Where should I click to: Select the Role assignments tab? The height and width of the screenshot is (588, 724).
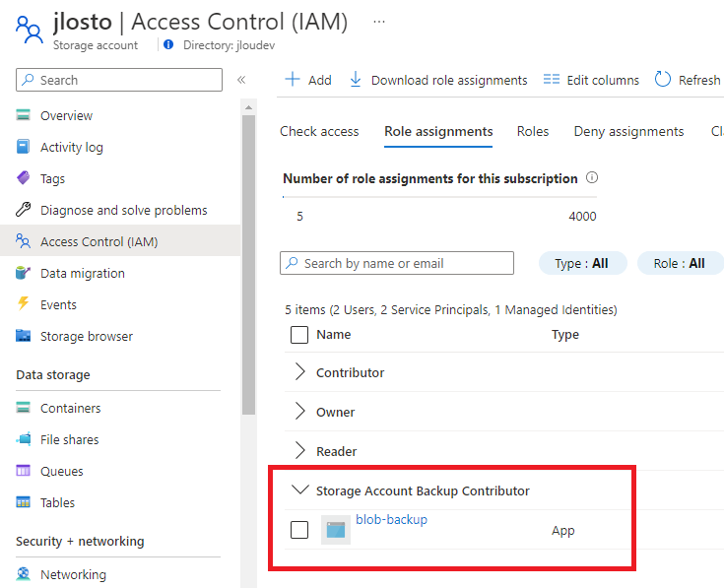(x=438, y=132)
